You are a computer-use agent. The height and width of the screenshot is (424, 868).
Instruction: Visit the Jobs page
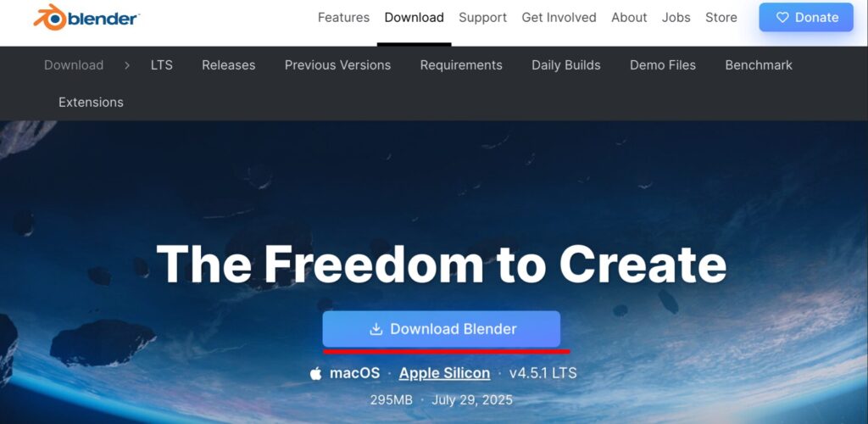[x=676, y=18]
